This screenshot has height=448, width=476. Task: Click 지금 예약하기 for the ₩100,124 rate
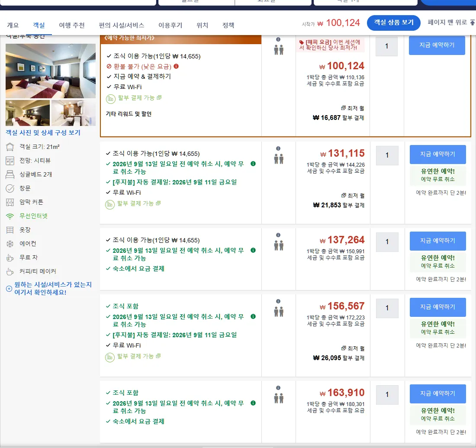point(437,45)
